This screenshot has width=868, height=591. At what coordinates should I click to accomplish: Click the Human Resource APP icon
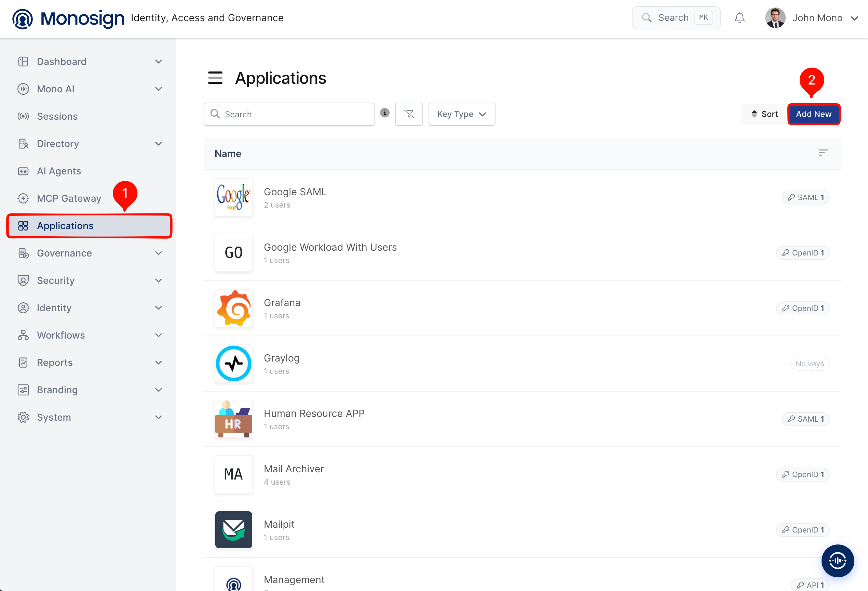point(233,419)
